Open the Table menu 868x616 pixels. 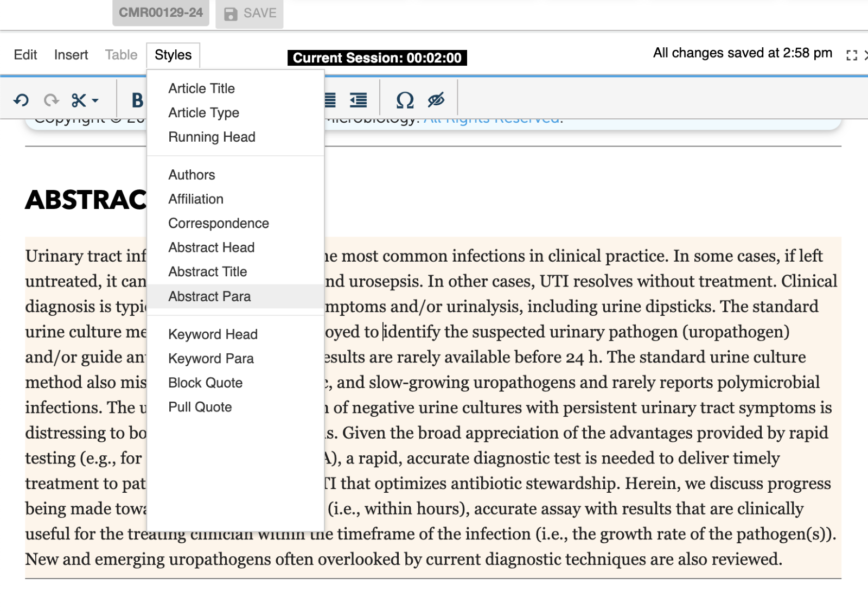pyautogui.click(x=121, y=55)
